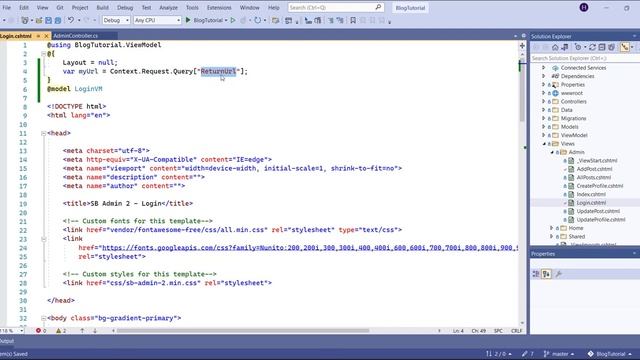Open the master branch dropdown in status bar
Screen dimensions: 640x360
(559, 354)
